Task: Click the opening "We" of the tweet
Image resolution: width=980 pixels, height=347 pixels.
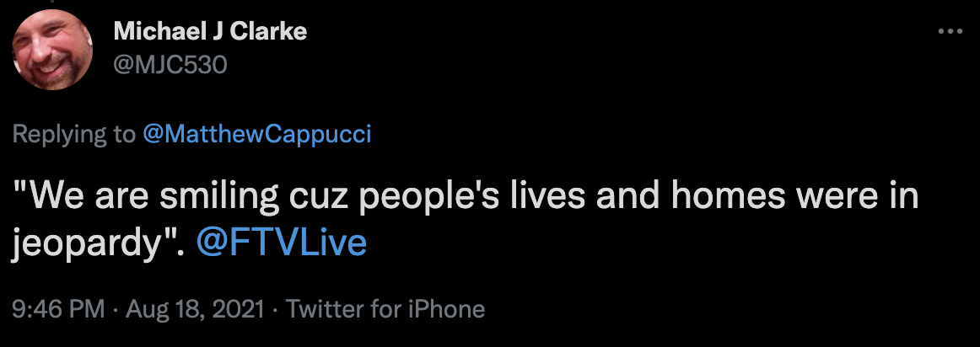Action: tap(49, 198)
